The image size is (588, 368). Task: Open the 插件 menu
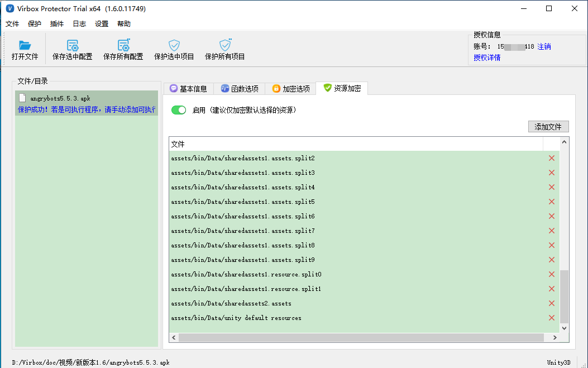(57, 23)
